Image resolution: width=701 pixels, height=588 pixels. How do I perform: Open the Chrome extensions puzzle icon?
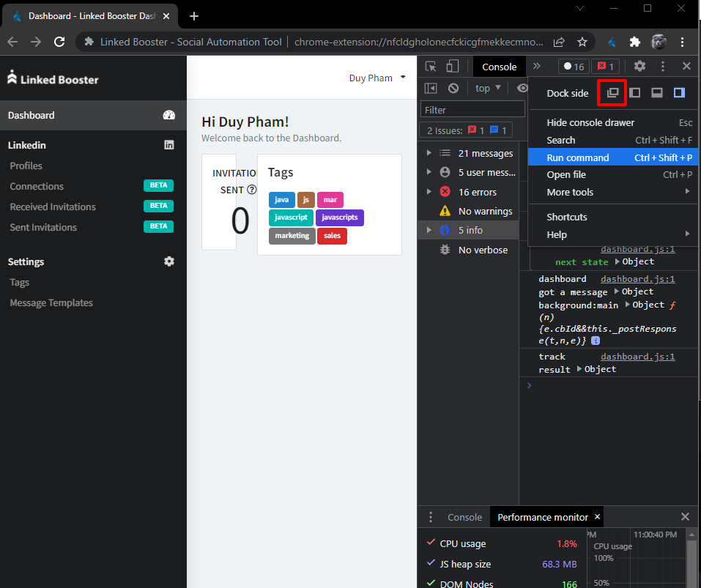[x=635, y=42]
